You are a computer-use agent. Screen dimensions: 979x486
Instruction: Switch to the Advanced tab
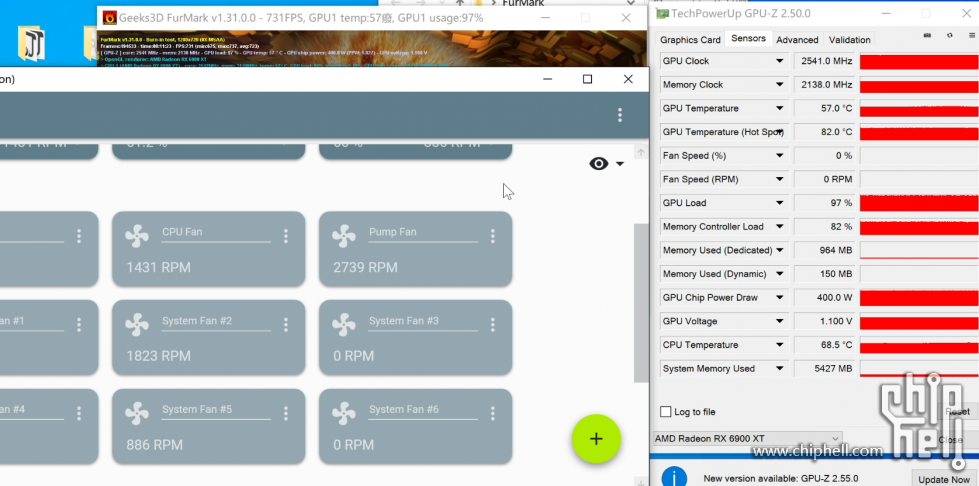pyautogui.click(x=797, y=39)
